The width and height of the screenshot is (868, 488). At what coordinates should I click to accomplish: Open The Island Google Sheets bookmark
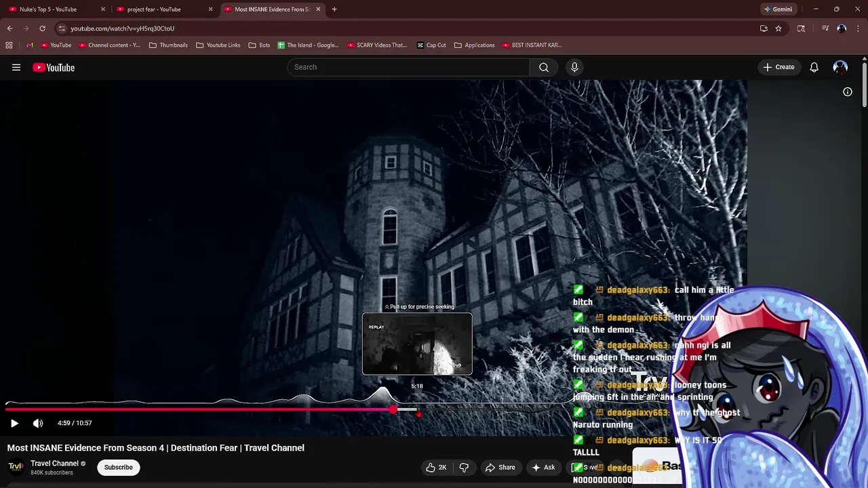(x=308, y=45)
